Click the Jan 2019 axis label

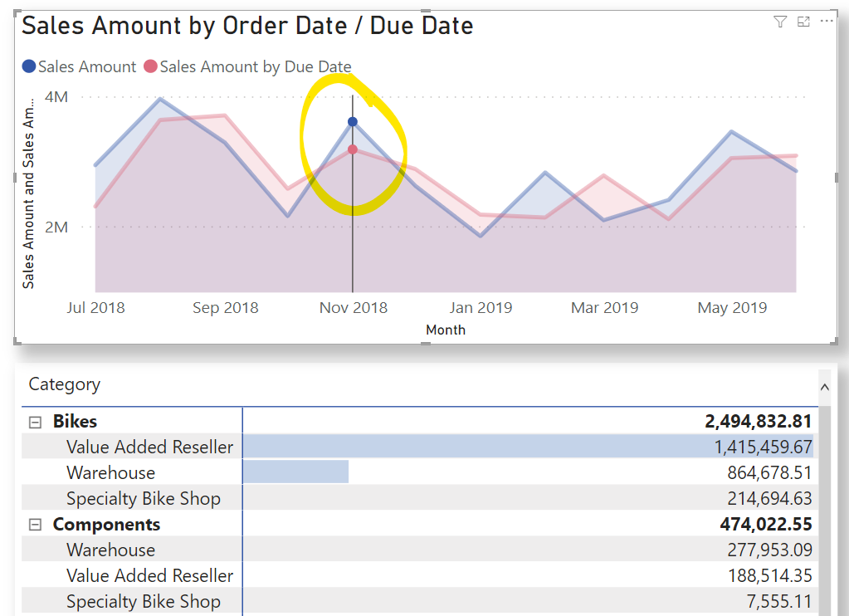[481, 308]
